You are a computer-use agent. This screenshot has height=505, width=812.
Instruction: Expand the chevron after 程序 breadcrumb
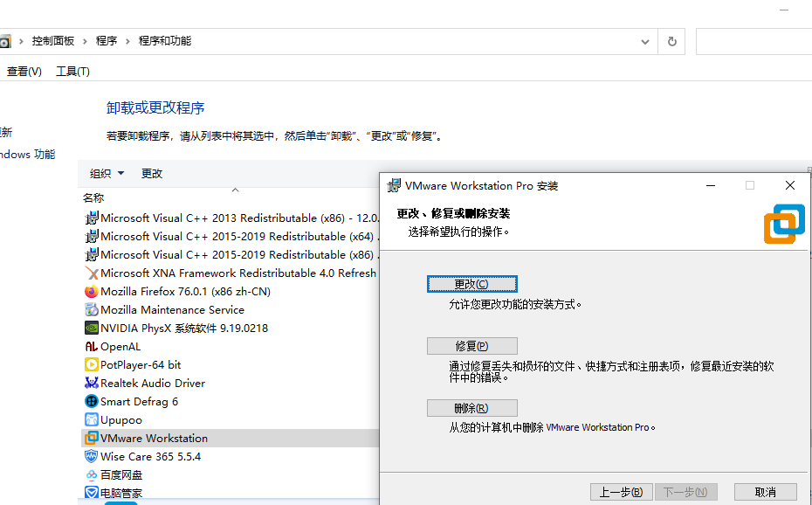tap(127, 41)
